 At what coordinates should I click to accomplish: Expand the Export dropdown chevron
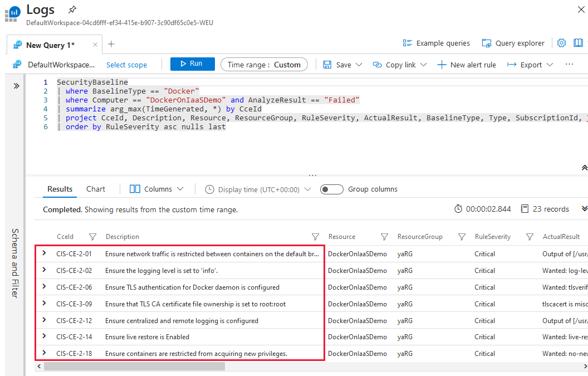(x=549, y=64)
